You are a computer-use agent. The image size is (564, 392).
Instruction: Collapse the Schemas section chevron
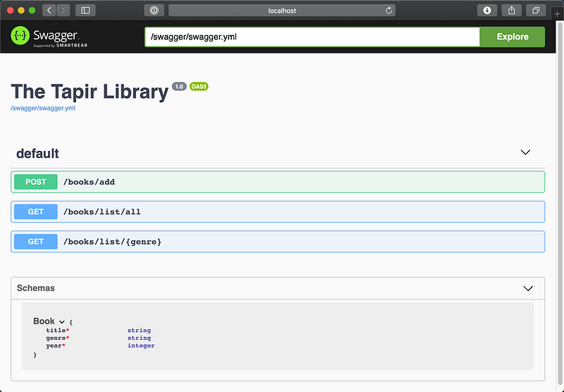pos(527,288)
